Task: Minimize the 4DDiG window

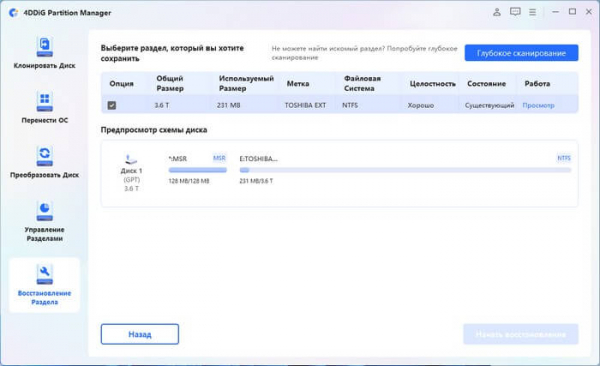Action: coord(555,12)
